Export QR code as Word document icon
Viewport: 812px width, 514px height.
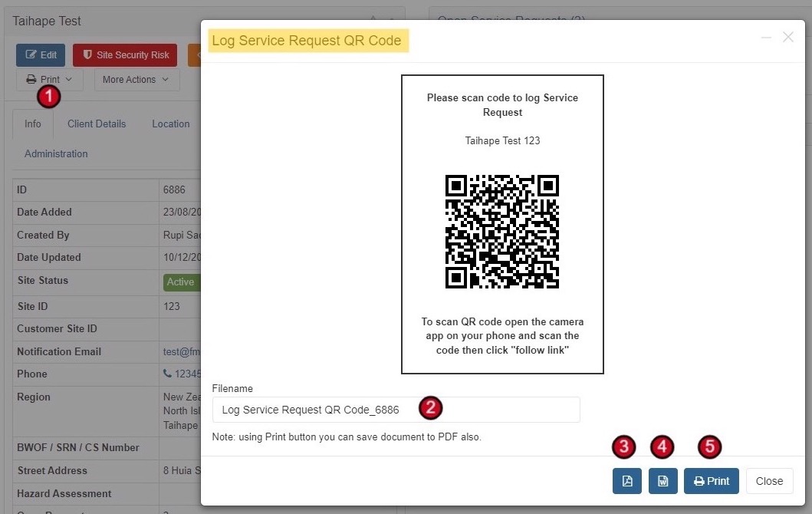coord(662,481)
